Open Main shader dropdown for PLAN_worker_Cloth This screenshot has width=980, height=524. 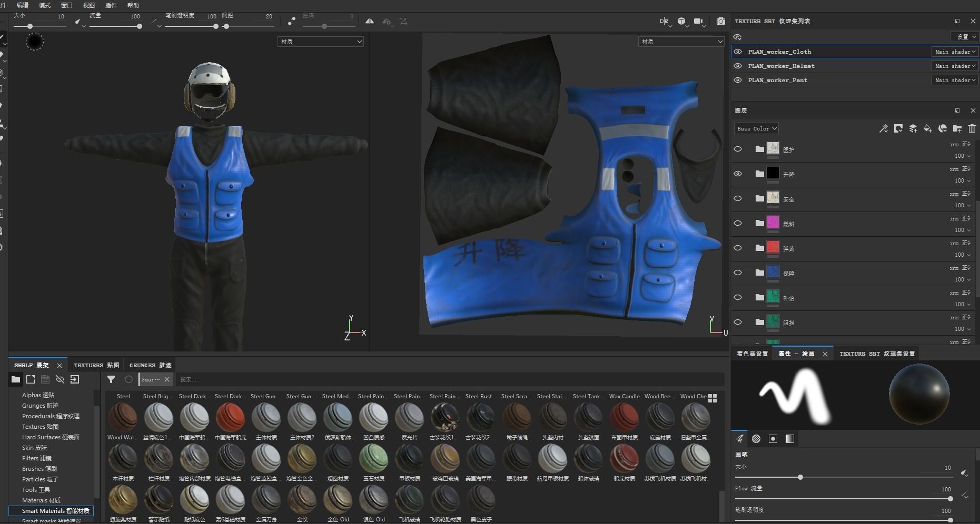(x=955, y=52)
